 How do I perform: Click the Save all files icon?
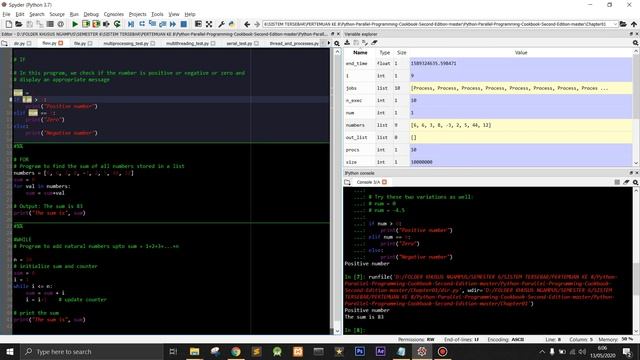[x=40, y=24]
